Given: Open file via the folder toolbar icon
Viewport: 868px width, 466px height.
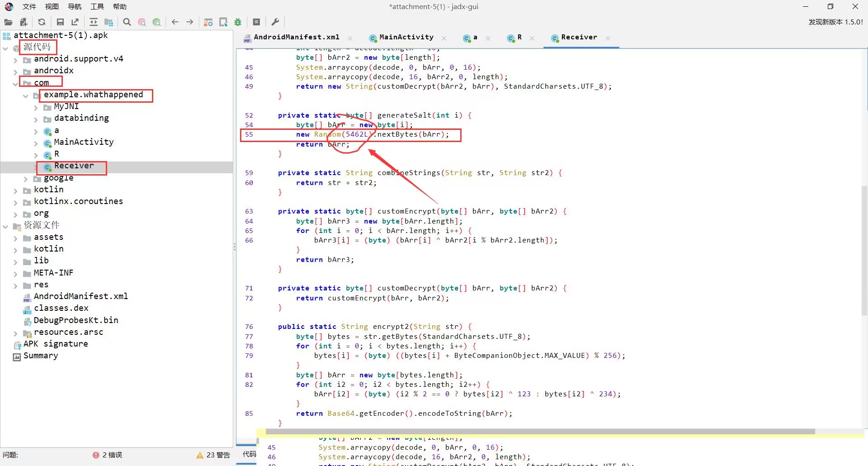Looking at the screenshot, I should 8,22.
